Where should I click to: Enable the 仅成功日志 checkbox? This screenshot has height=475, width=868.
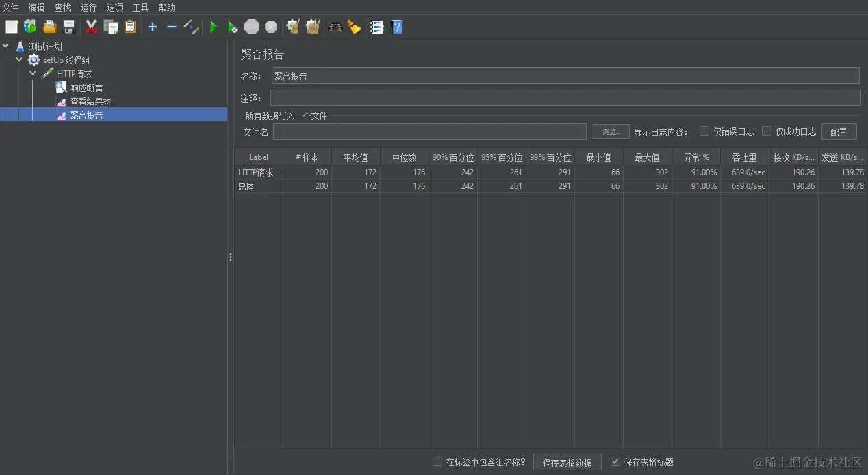click(767, 131)
